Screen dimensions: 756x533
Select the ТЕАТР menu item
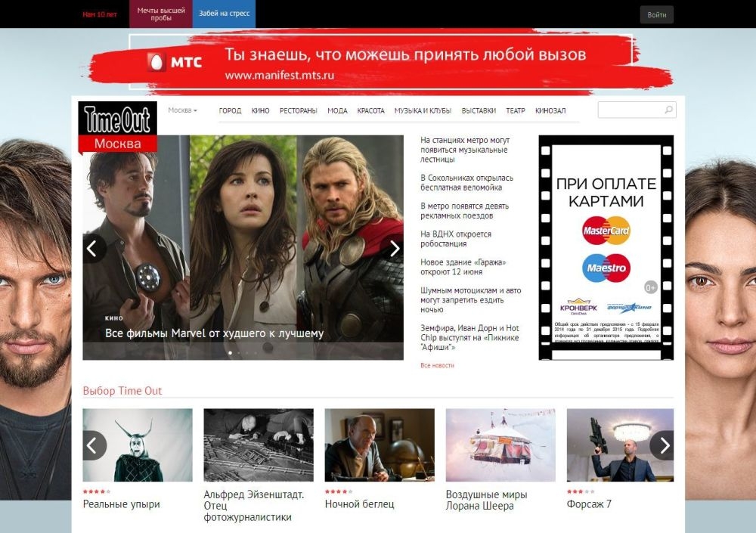pyautogui.click(x=516, y=111)
